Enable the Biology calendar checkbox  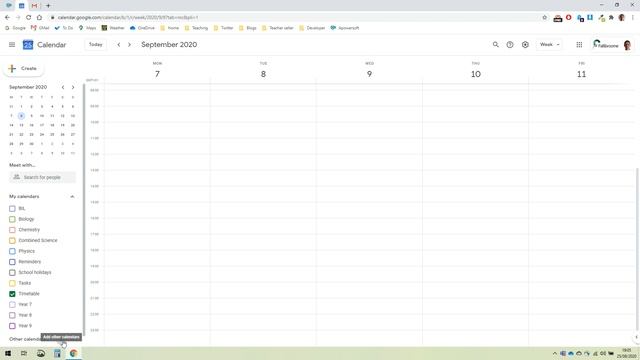tap(12, 219)
